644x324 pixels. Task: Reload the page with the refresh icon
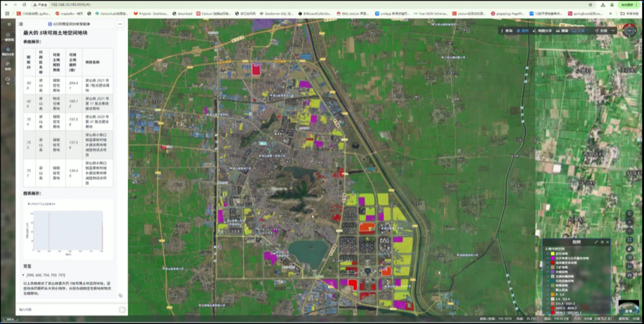click(24, 5)
